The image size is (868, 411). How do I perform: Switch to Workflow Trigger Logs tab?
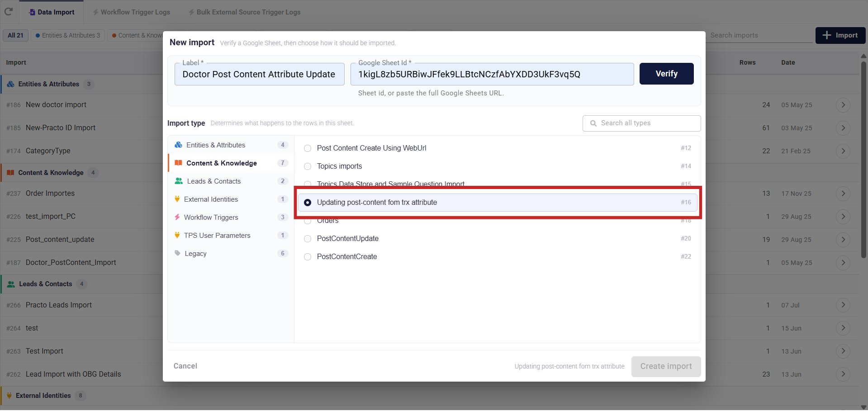click(131, 12)
